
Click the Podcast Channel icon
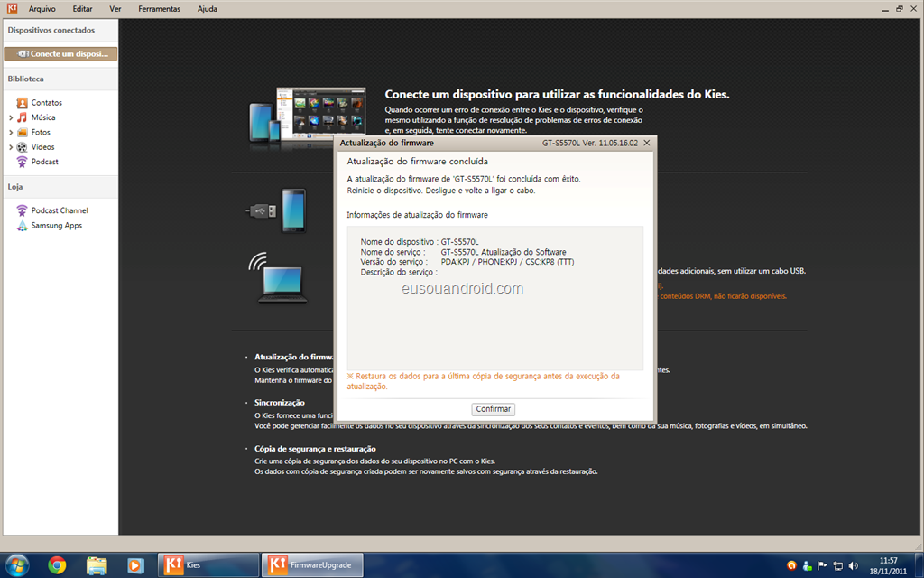click(x=23, y=210)
